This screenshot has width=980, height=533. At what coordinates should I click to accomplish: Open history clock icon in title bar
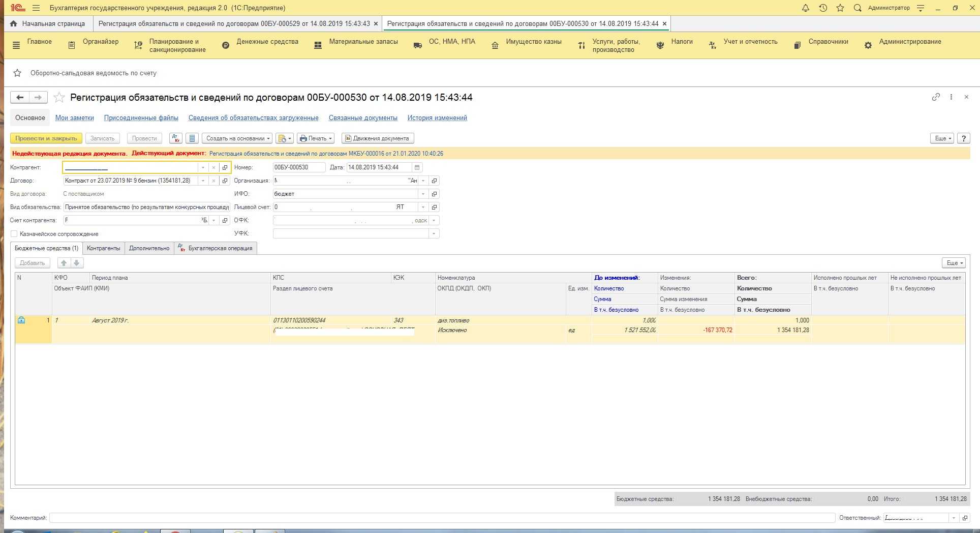click(x=823, y=8)
